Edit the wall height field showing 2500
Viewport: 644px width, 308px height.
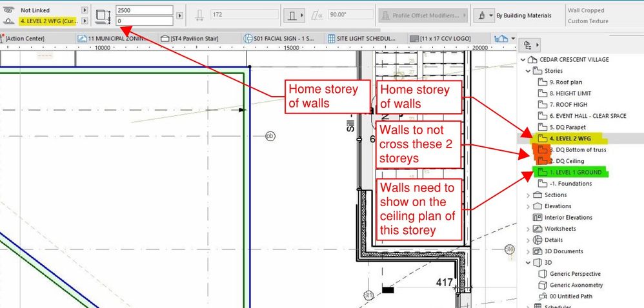point(144,10)
